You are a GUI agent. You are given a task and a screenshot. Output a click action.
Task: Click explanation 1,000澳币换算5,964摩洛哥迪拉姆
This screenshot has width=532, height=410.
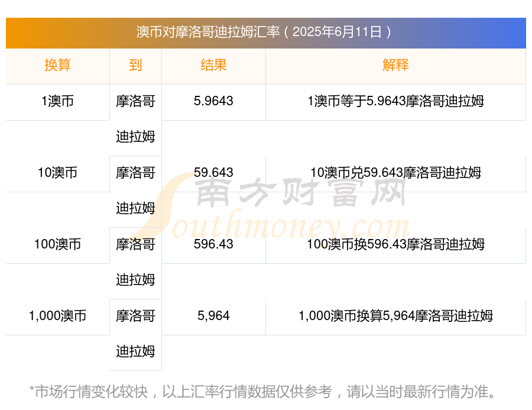click(395, 316)
